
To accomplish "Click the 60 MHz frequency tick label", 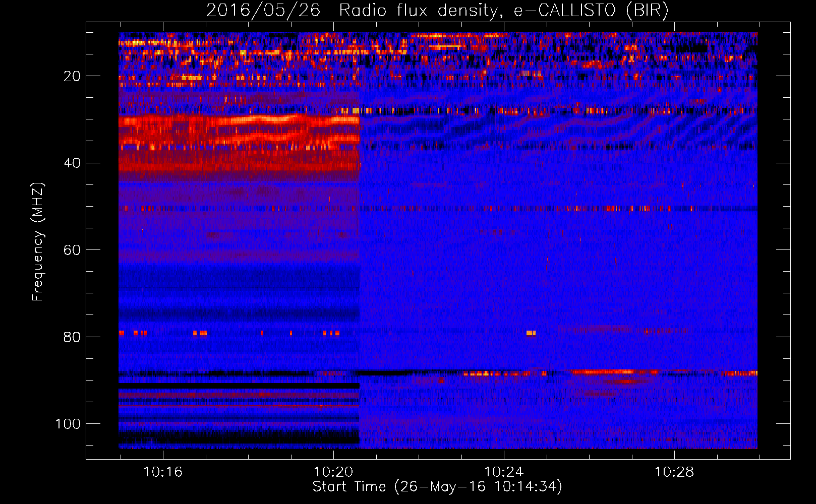I will point(72,250).
